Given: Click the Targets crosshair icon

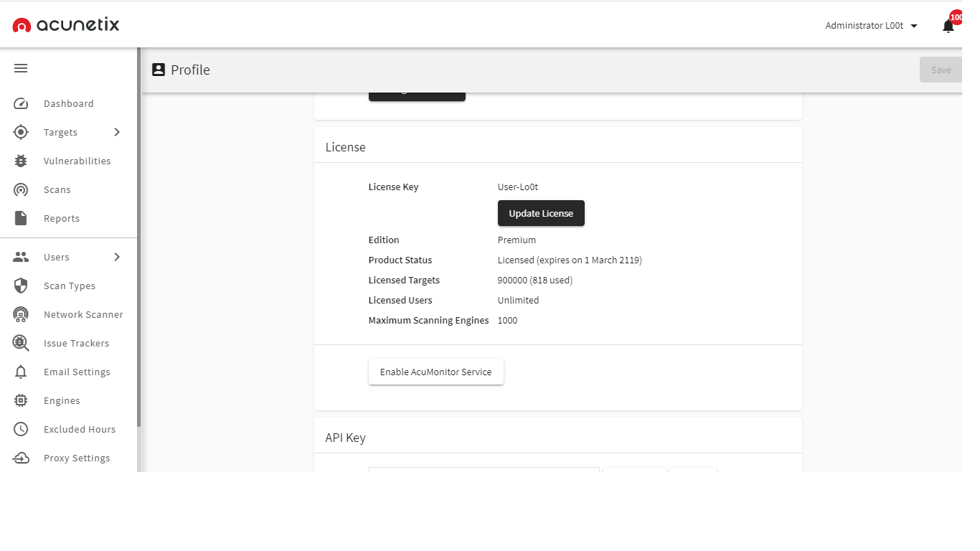Looking at the screenshot, I should 21,132.
